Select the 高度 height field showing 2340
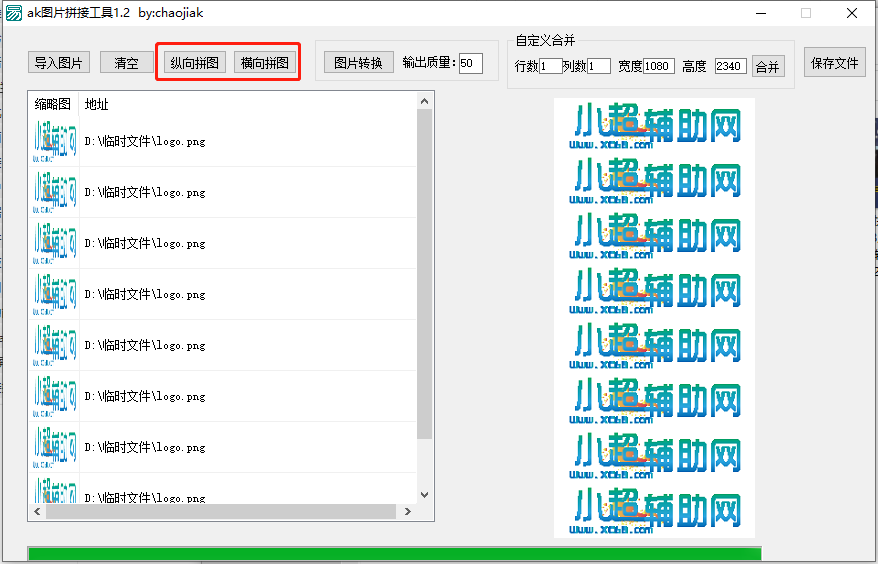 point(730,67)
